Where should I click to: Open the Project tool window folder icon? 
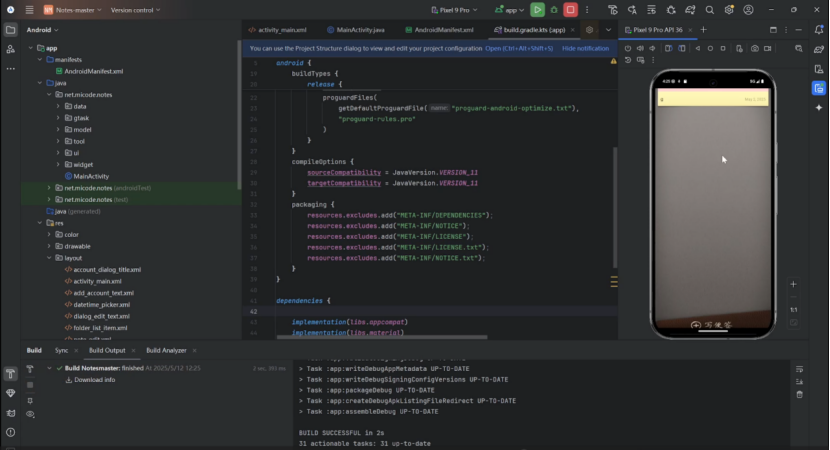click(11, 30)
